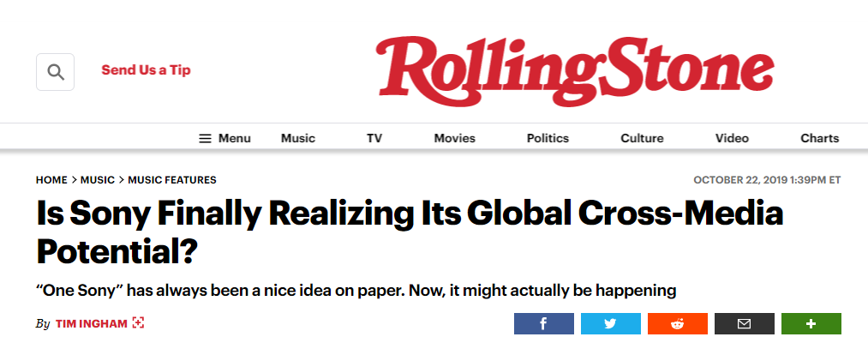Share article on Twitter
The image size is (868, 349).
pyautogui.click(x=611, y=323)
